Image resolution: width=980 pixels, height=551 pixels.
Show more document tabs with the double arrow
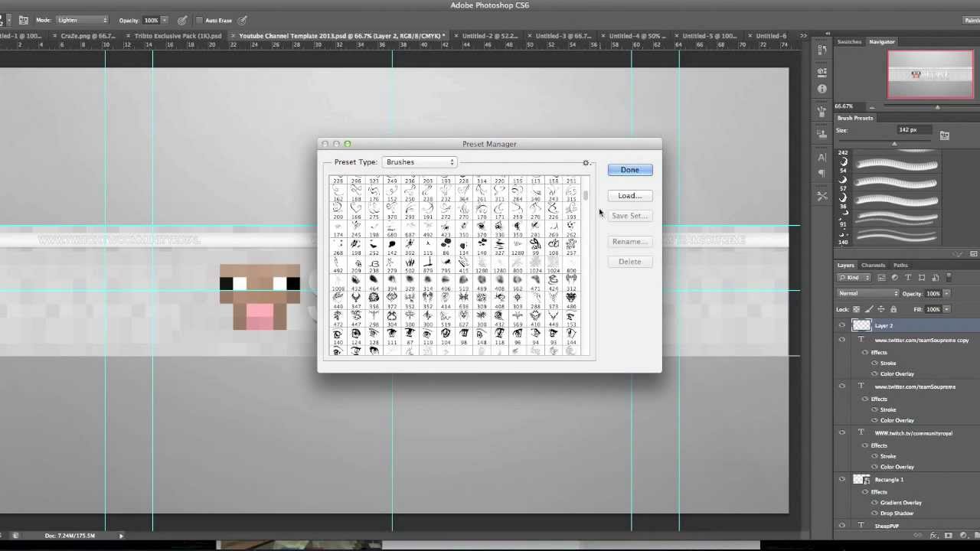click(802, 36)
